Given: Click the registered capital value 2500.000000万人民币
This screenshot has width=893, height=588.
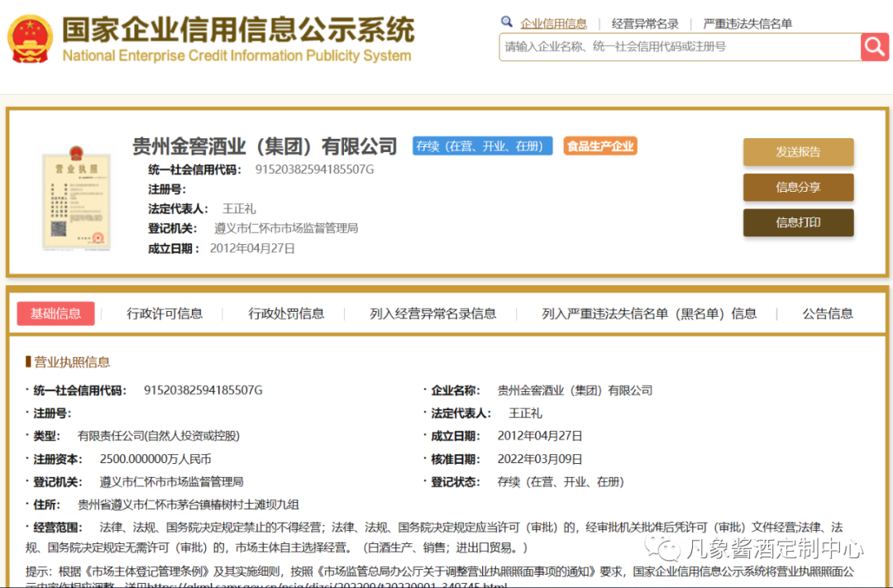Looking at the screenshot, I should point(155,459).
